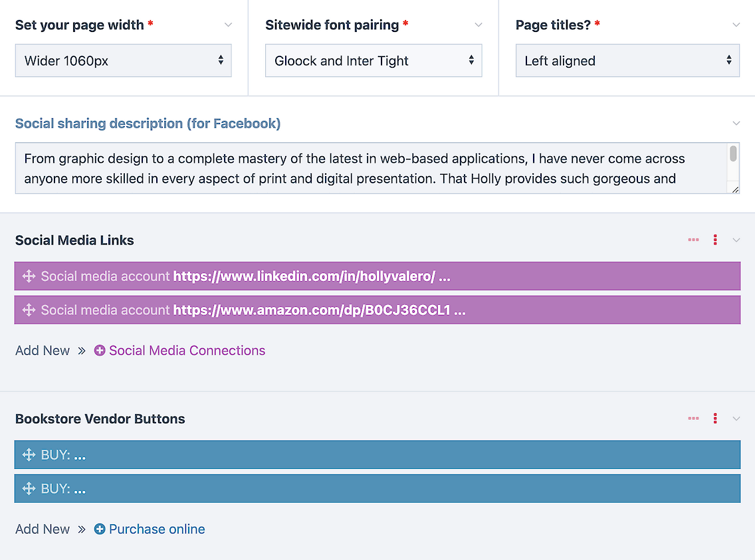Image resolution: width=755 pixels, height=560 pixels.
Task: Open the red vertical dots menu for Bookstore Vendor Buttons
Action: click(715, 419)
